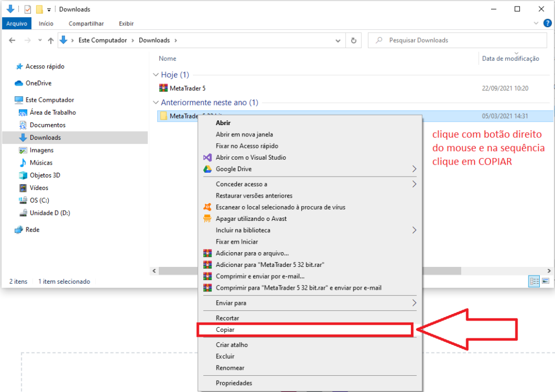This screenshot has width=555, height=392.
Task: Select Propriedades in the context menu
Action: 234,383
